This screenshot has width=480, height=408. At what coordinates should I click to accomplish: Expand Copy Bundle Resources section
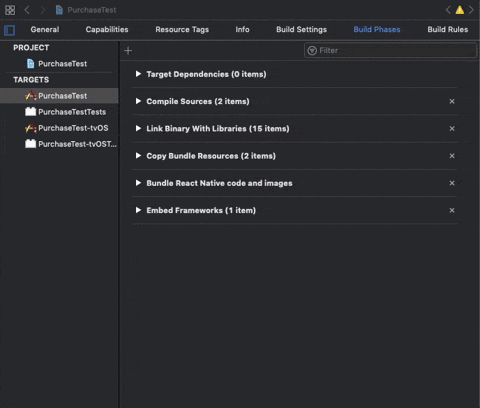[x=138, y=156]
